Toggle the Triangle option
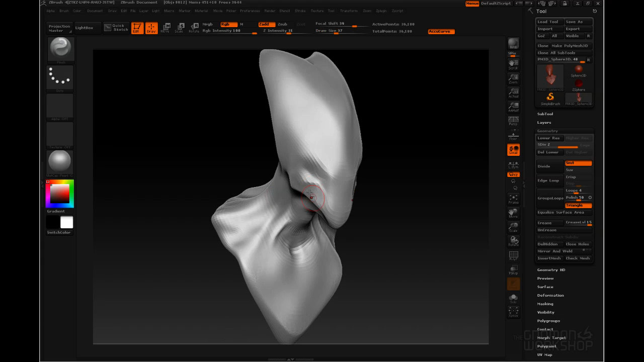This screenshot has height=362, width=644. pos(578,205)
